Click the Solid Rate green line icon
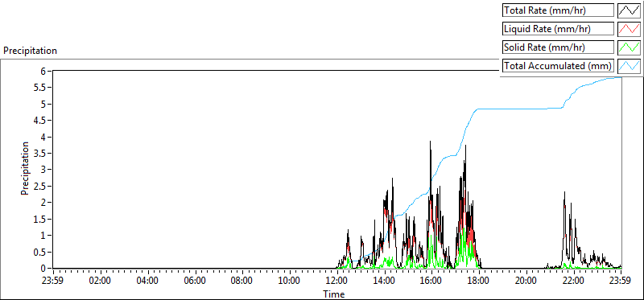644x300 pixels. coord(630,47)
